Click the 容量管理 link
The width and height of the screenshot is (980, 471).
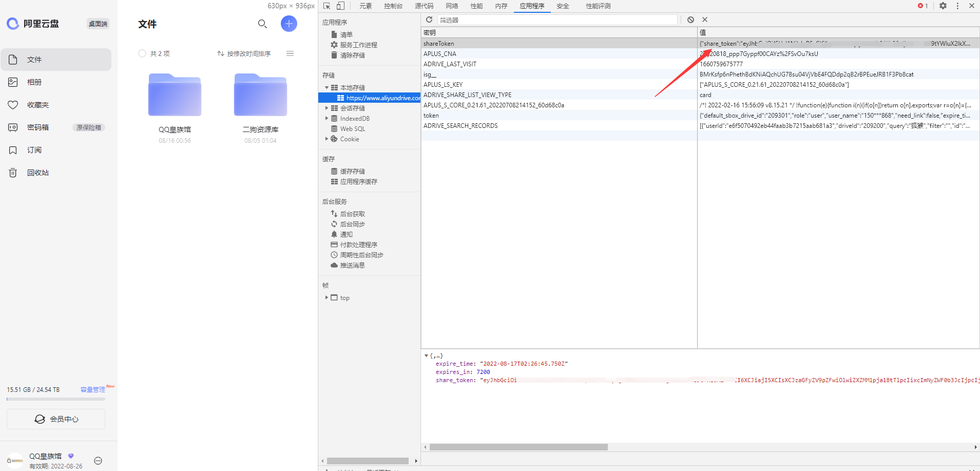pos(92,390)
